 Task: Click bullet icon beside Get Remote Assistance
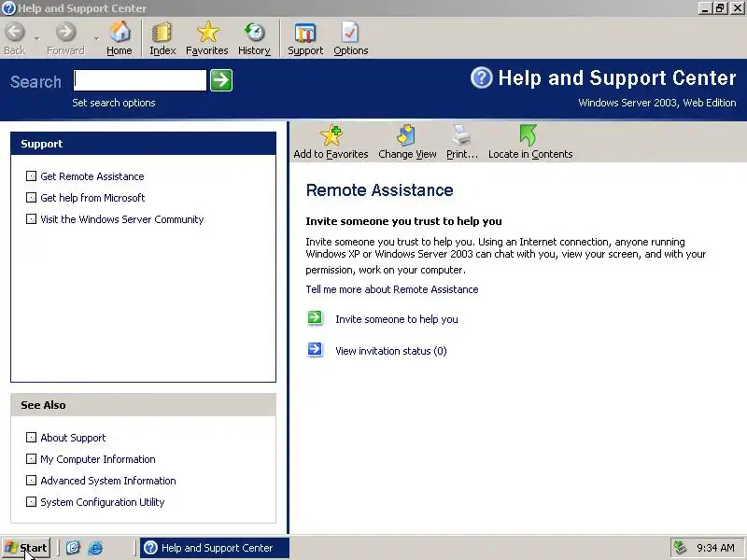pyautogui.click(x=31, y=176)
